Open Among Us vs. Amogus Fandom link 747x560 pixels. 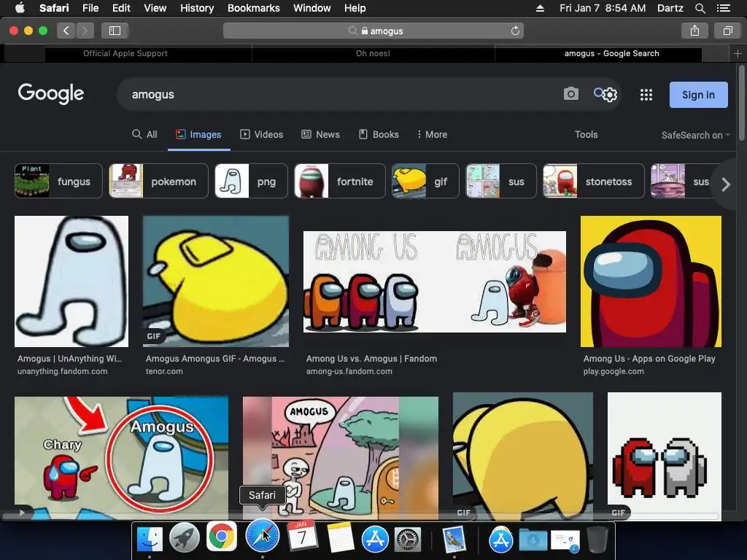pos(371,359)
